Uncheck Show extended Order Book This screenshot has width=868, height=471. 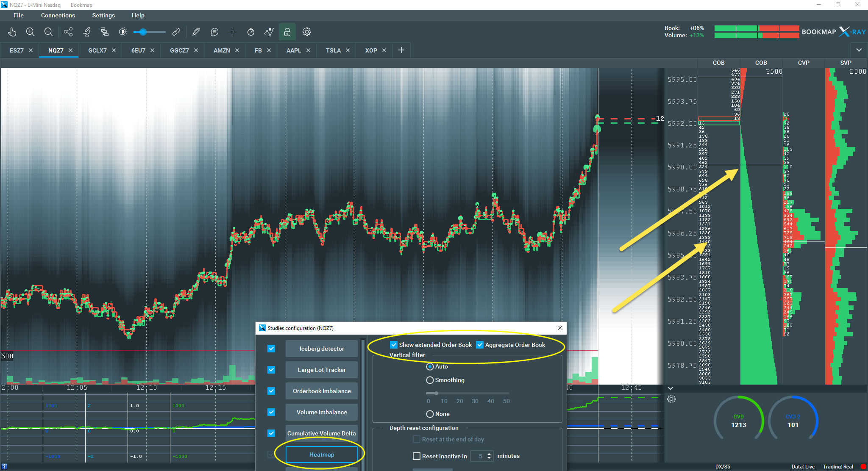point(394,345)
